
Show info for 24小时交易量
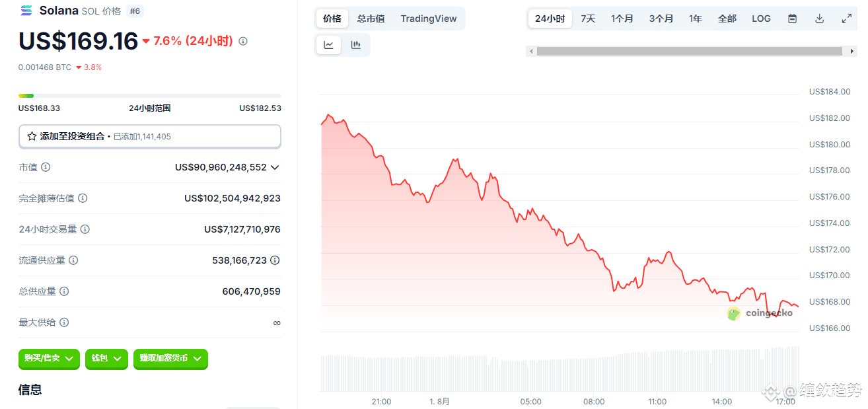click(85, 229)
